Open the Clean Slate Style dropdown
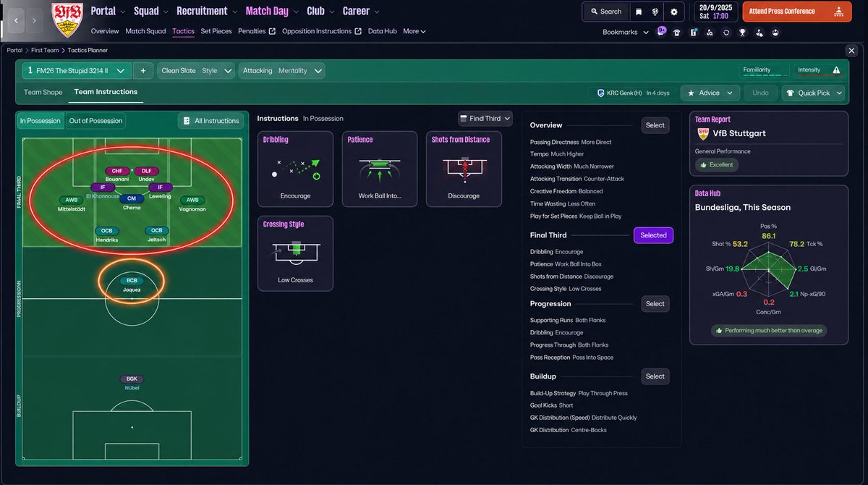The image size is (868, 485). point(197,70)
